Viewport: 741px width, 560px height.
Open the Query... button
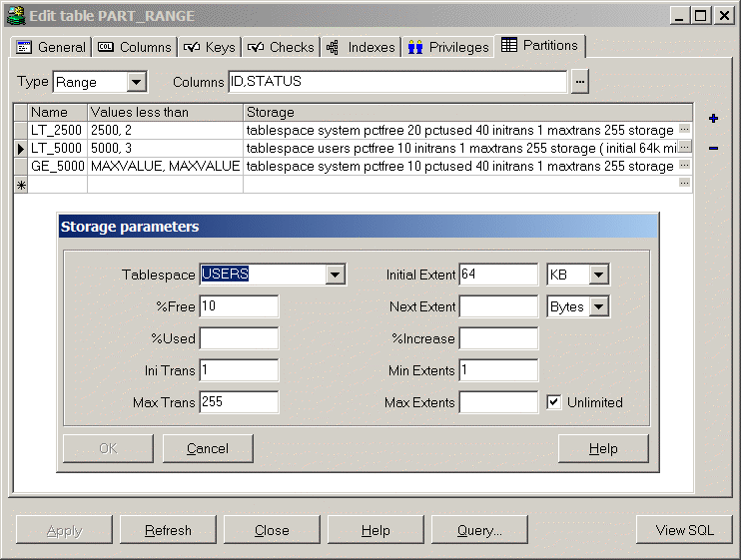(479, 530)
